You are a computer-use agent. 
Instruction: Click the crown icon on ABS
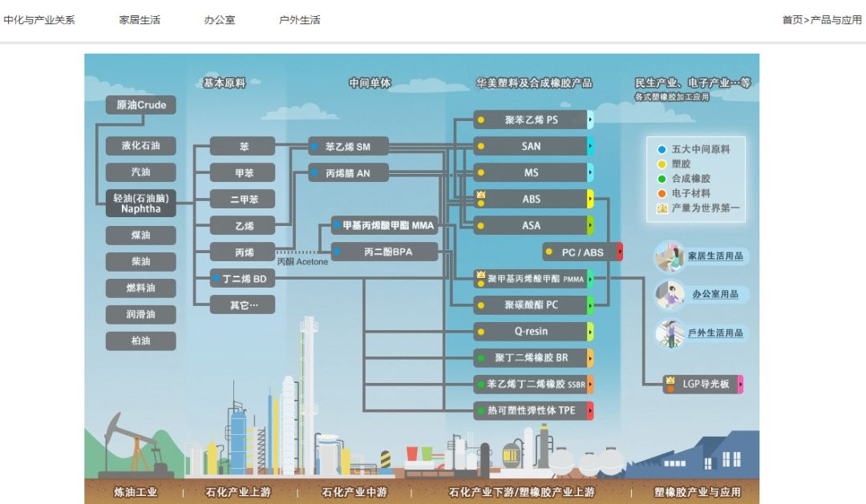pyautogui.click(x=481, y=195)
